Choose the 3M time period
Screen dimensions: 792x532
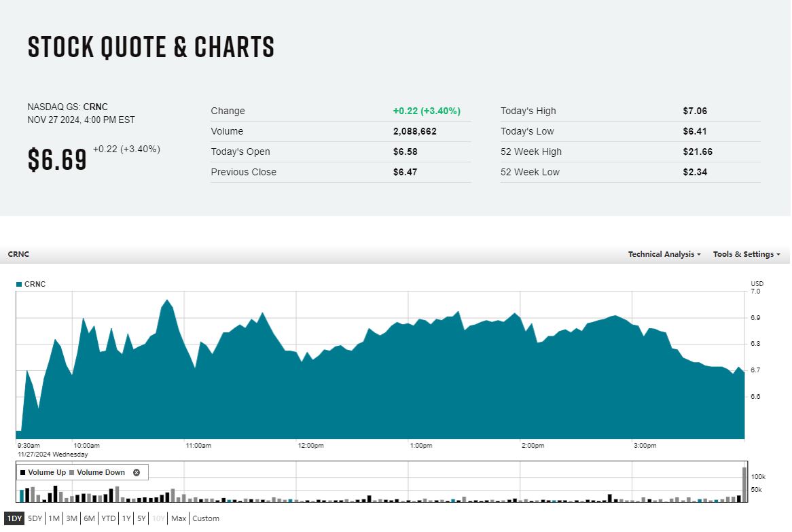coord(71,518)
